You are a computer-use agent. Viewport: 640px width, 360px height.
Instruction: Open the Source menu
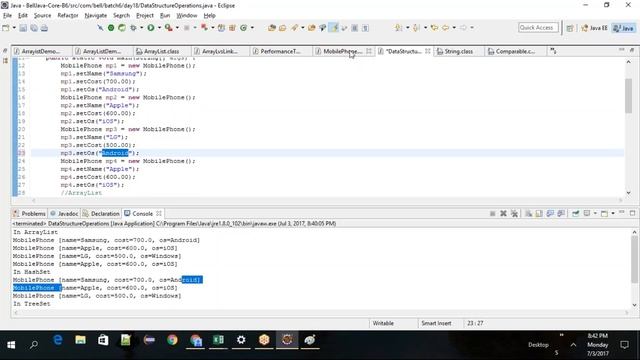pyautogui.click(x=42, y=16)
